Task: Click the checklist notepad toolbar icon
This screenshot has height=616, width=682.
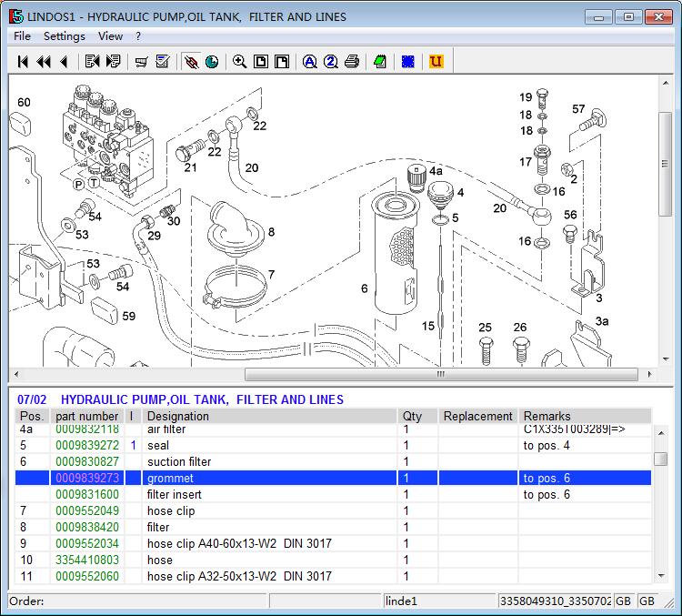Action: pyautogui.click(x=163, y=62)
